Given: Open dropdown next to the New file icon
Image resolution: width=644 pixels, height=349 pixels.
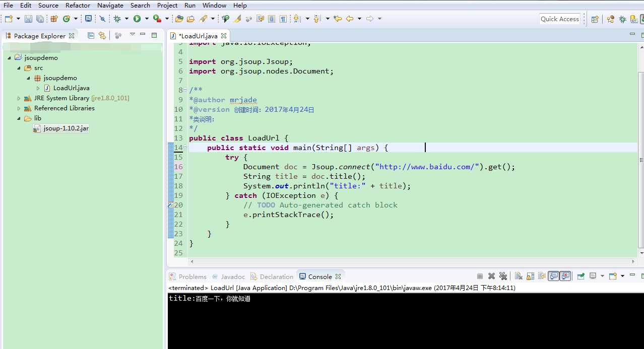Looking at the screenshot, I should click(x=18, y=19).
